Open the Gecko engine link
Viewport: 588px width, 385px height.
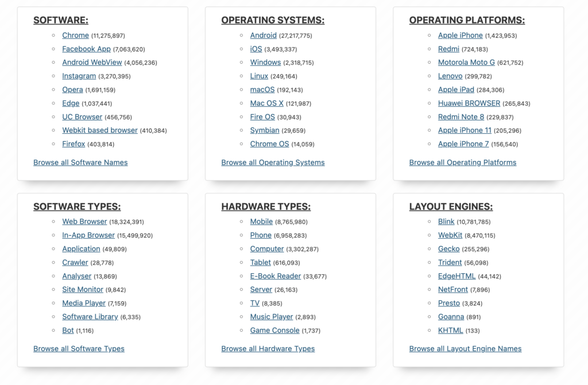click(449, 248)
